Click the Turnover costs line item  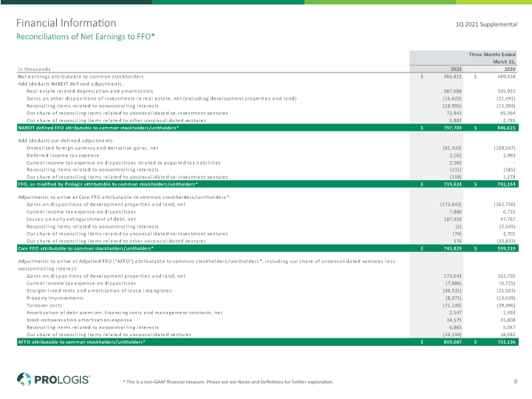click(x=44, y=305)
